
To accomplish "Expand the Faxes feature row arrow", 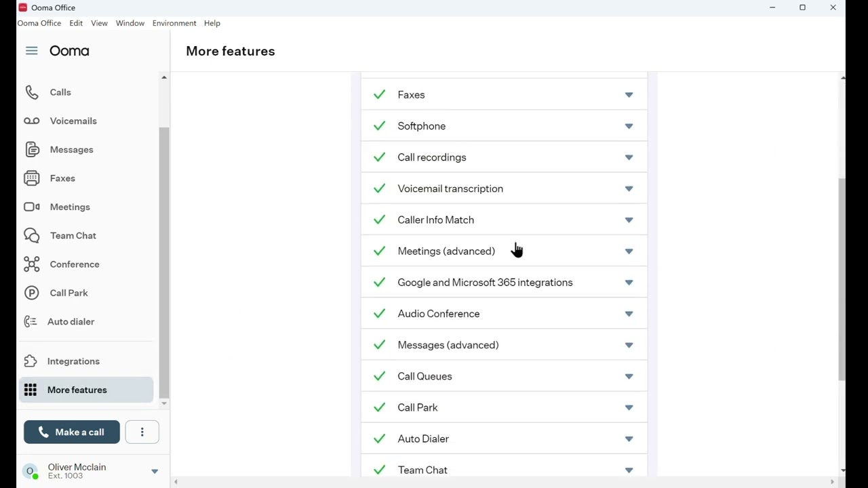I will 629,95.
